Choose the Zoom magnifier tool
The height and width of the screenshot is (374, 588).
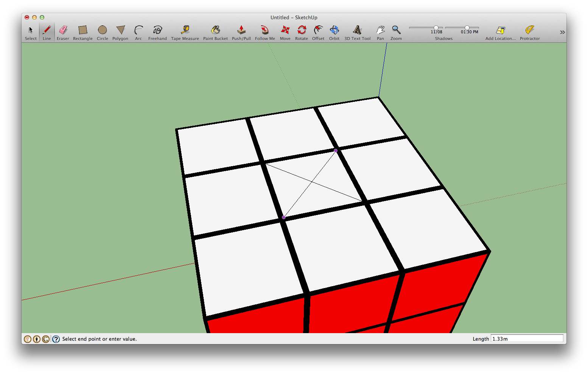[396, 33]
